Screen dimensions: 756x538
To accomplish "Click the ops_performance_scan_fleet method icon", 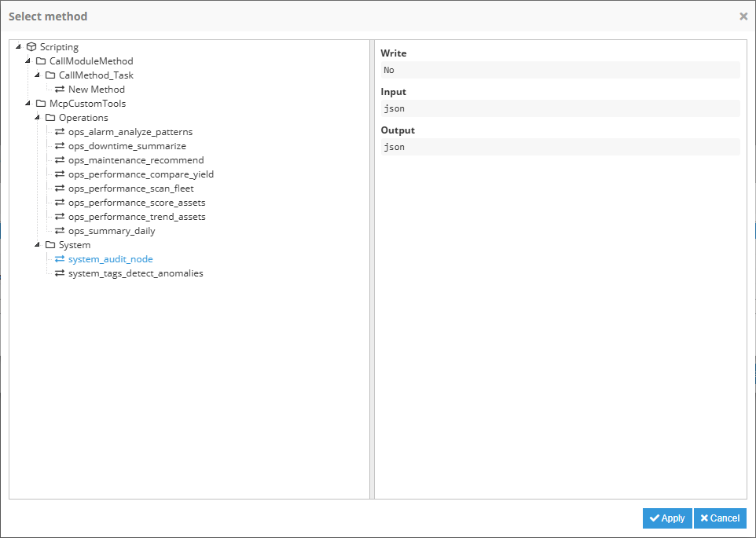I will 60,188.
